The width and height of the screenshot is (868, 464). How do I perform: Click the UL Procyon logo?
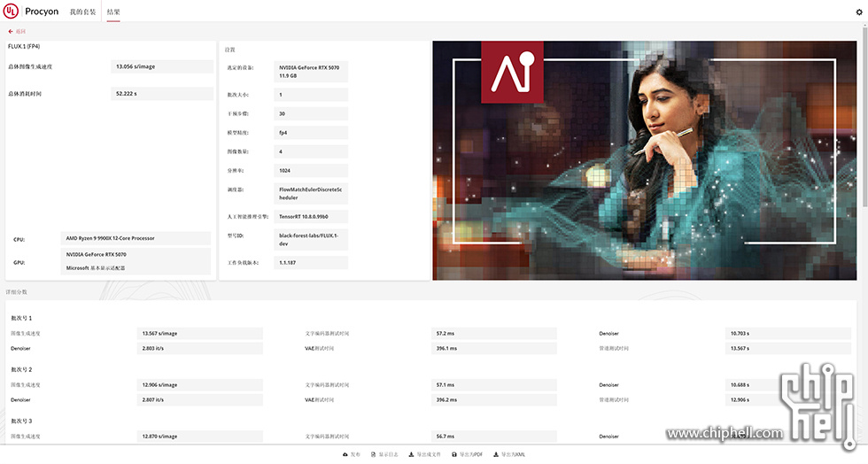pyautogui.click(x=31, y=12)
